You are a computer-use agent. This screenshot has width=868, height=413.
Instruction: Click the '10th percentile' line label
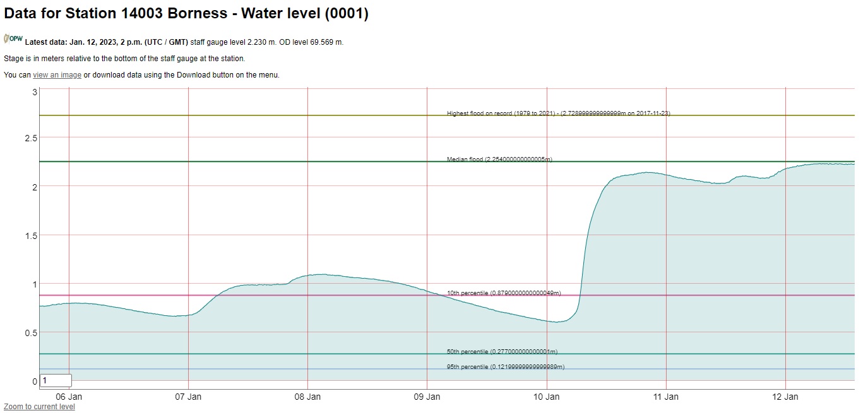(503, 293)
